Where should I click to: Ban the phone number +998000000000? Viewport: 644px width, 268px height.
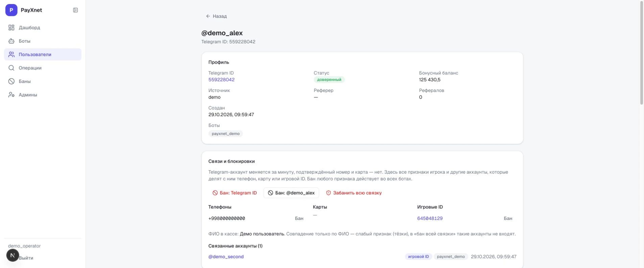(299, 219)
